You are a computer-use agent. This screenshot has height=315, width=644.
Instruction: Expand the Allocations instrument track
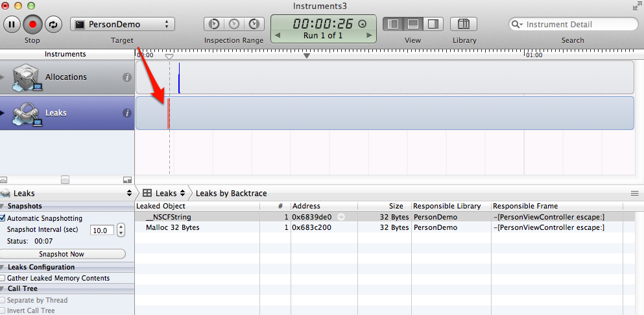(2, 77)
